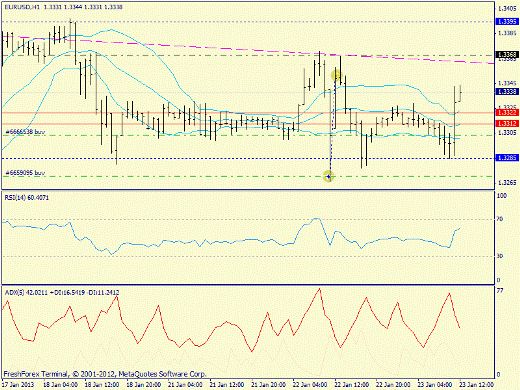Click the 17 Jan 2013 time label
Viewport: 520px width, 390px height.
pyautogui.click(x=18, y=385)
